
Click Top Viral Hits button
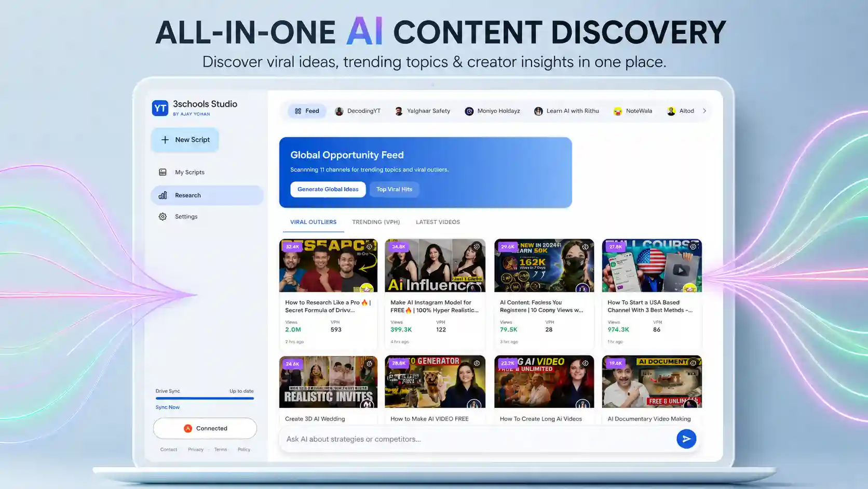(394, 189)
